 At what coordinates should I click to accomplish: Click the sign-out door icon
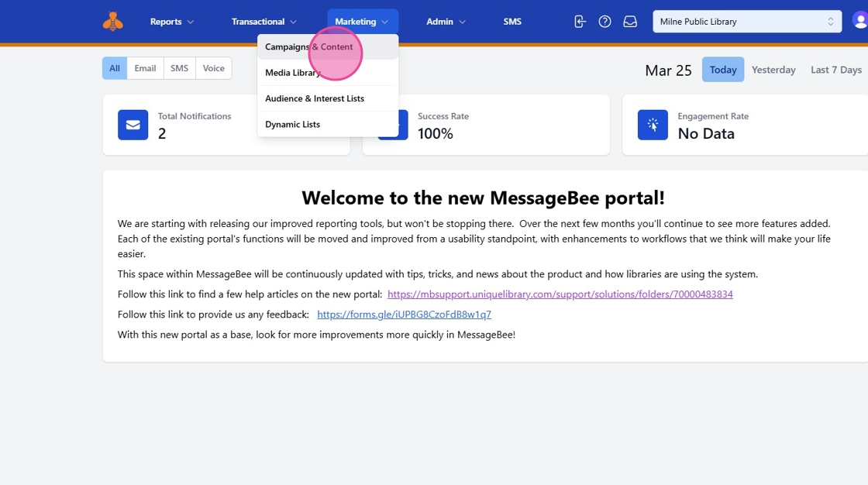pyautogui.click(x=580, y=22)
